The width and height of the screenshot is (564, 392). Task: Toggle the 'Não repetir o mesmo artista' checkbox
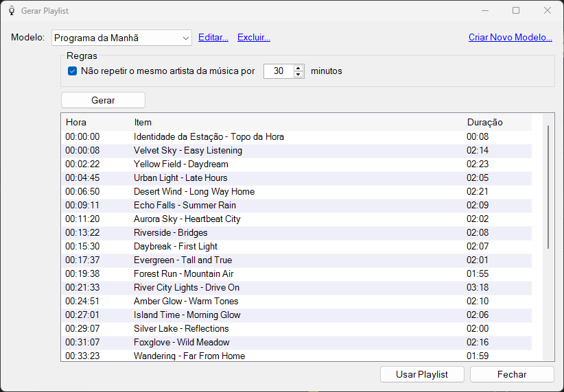coord(72,71)
